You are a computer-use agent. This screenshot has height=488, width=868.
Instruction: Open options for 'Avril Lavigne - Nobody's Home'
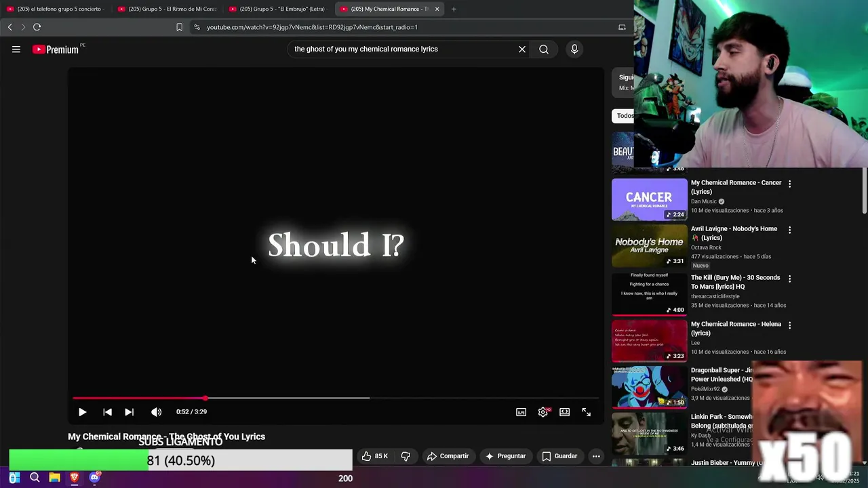coord(789,230)
